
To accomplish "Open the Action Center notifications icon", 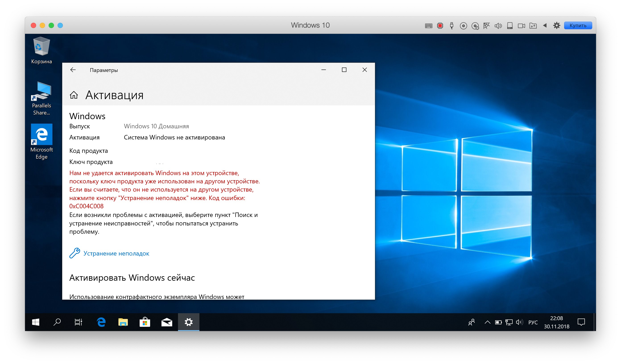I will coord(581,322).
